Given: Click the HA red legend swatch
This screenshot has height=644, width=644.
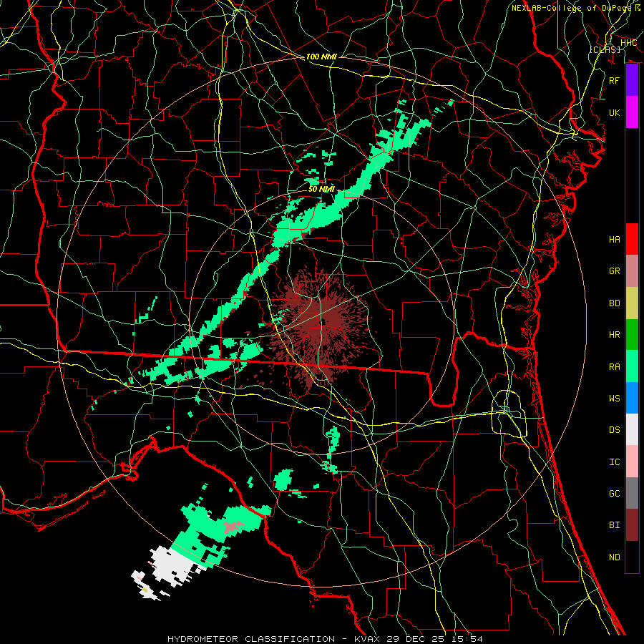Looking at the screenshot, I should point(632,239).
